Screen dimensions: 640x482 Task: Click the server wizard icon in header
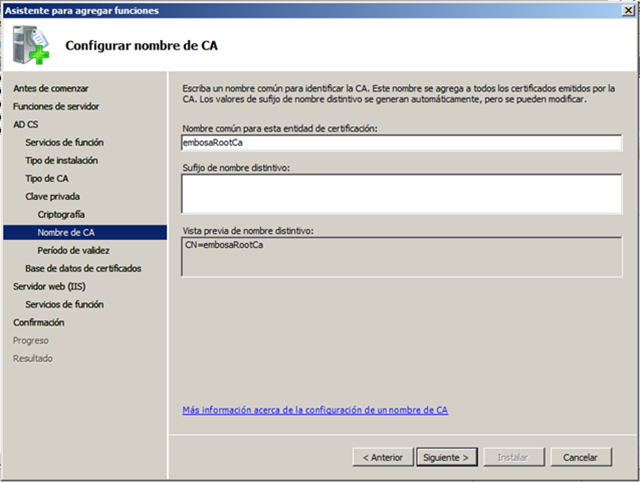(32, 43)
